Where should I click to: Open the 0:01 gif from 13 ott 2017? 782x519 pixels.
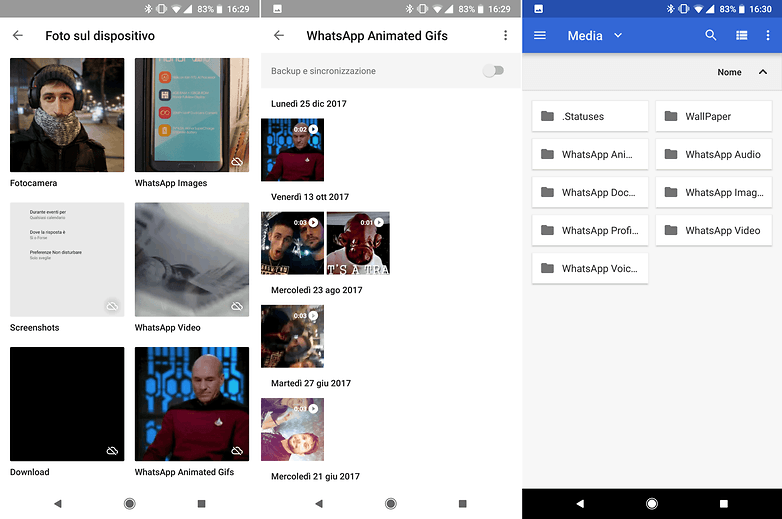358,243
